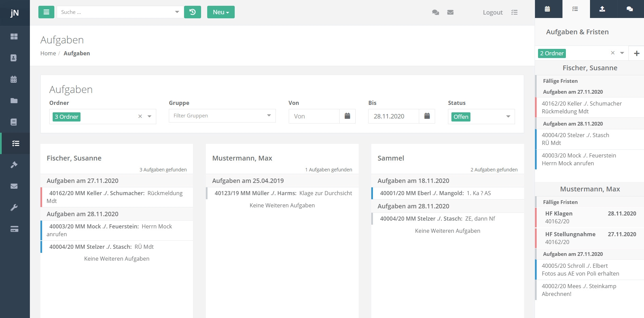
Task: Open the mail envelope icon in top bar
Action: 450,13
